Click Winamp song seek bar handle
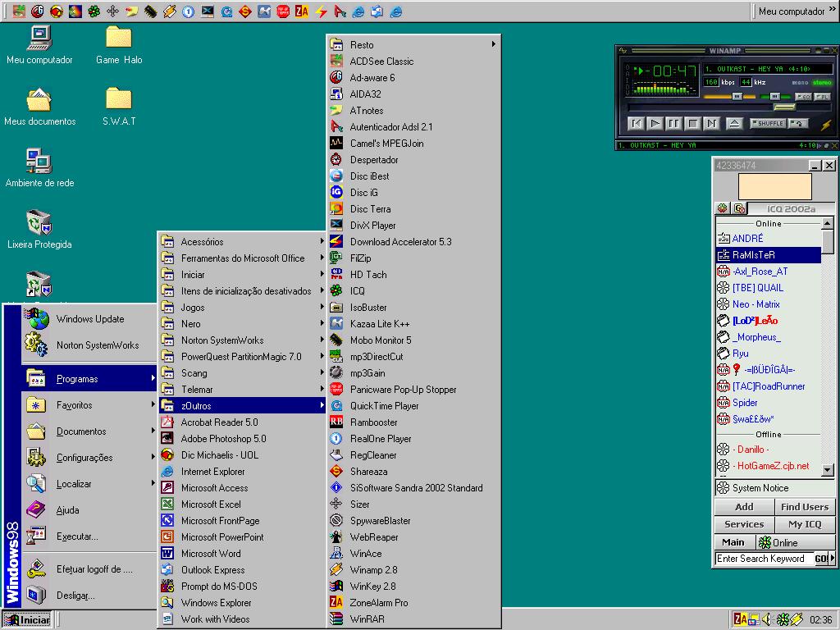840x630 pixels. pos(785,107)
